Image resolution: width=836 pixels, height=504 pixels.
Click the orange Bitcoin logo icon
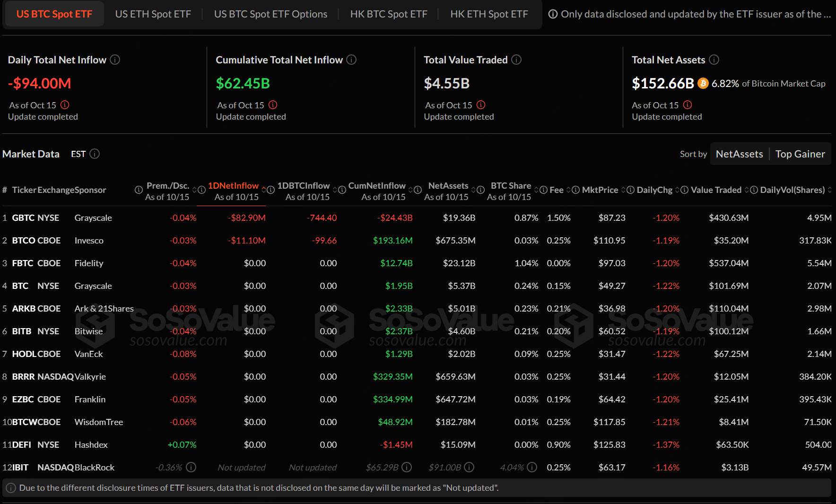[703, 84]
